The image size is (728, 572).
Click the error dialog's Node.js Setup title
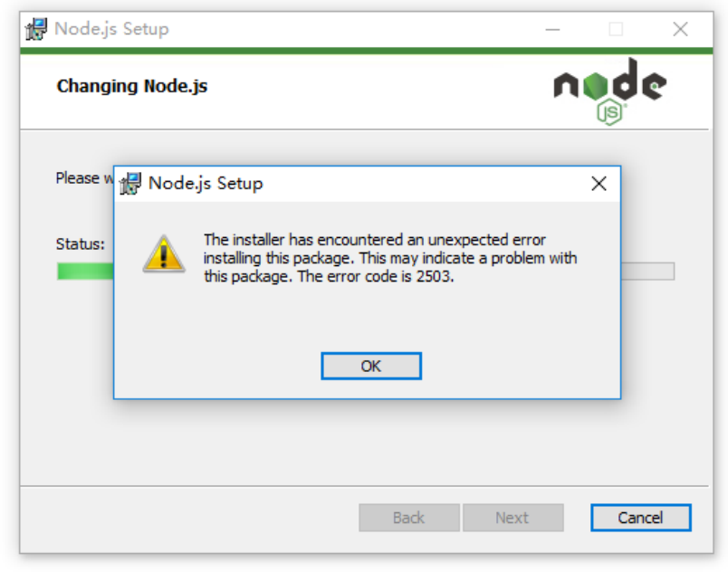206,184
